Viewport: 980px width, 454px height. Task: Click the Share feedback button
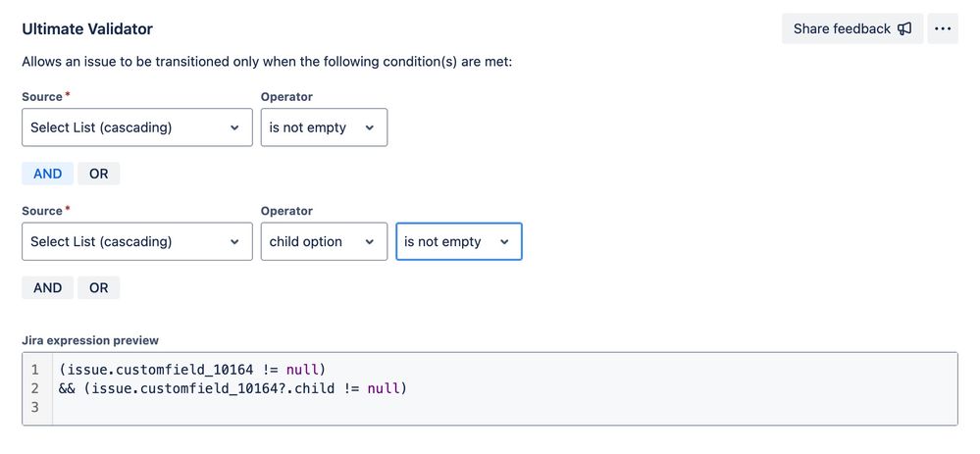tap(852, 28)
